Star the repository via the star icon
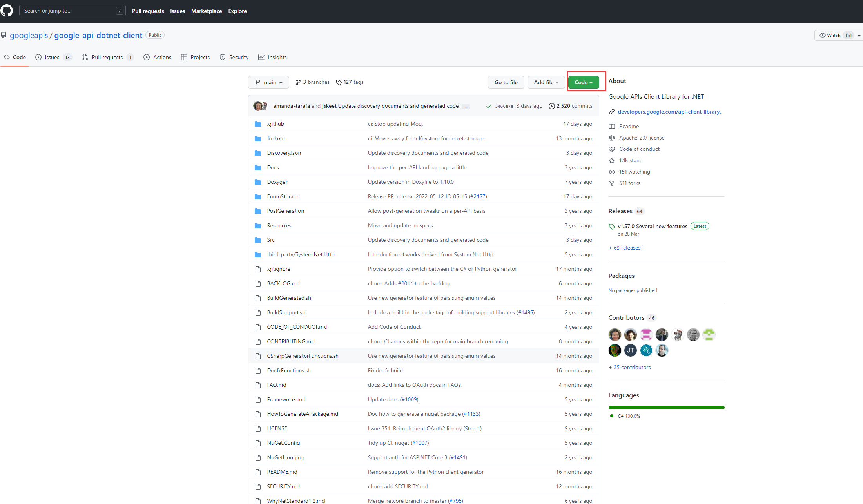Image resolution: width=863 pixels, height=504 pixels. (612, 160)
